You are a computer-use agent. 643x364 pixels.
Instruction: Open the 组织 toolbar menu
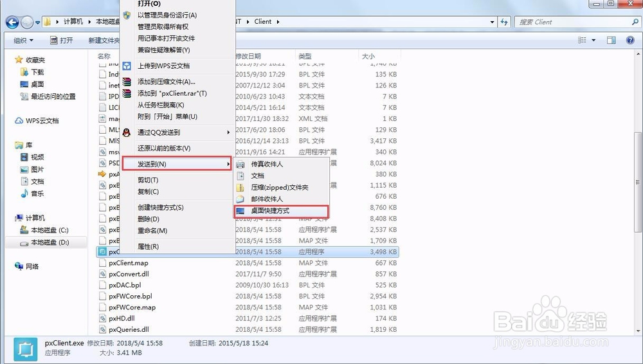[x=23, y=41]
